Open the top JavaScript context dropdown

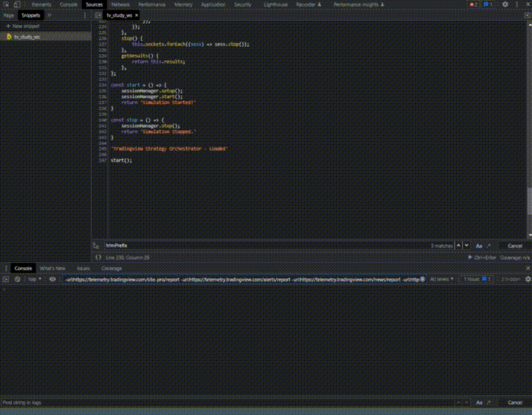pos(34,279)
